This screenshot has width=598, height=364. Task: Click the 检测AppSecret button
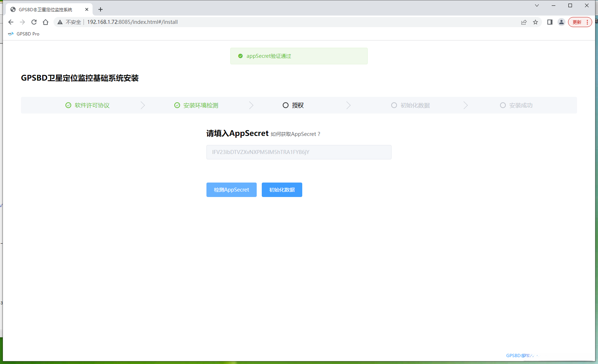231,190
